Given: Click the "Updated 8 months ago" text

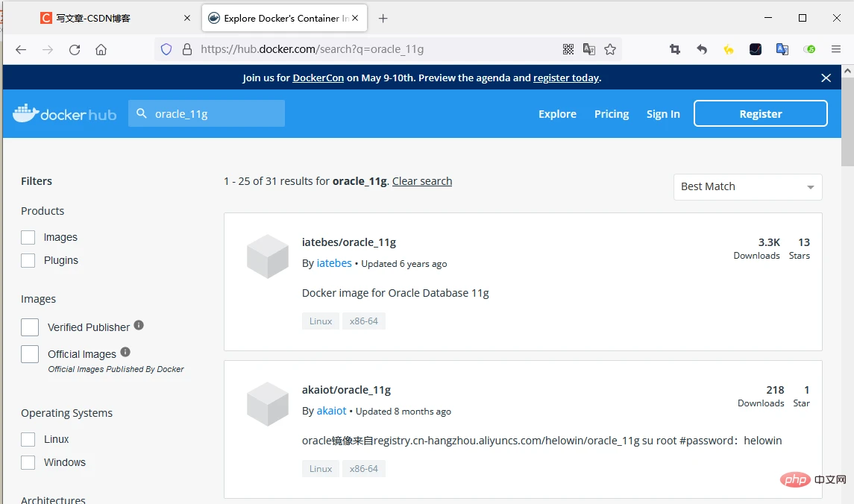Looking at the screenshot, I should pos(404,412).
